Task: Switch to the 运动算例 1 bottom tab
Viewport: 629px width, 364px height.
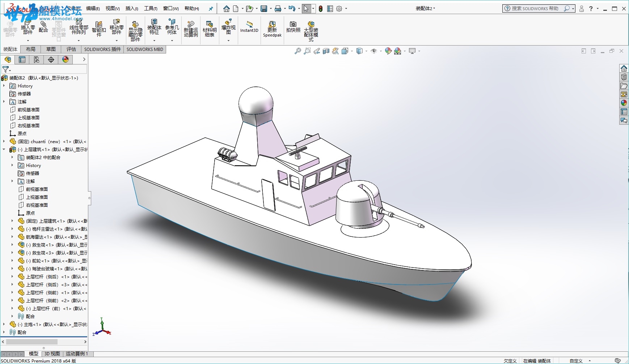Action: 77,354
